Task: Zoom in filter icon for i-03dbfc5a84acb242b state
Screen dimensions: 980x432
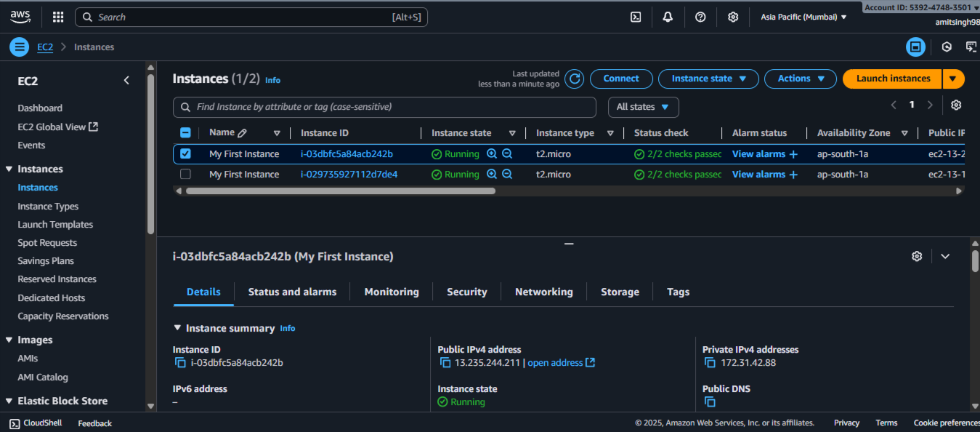Action: [x=492, y=153]
